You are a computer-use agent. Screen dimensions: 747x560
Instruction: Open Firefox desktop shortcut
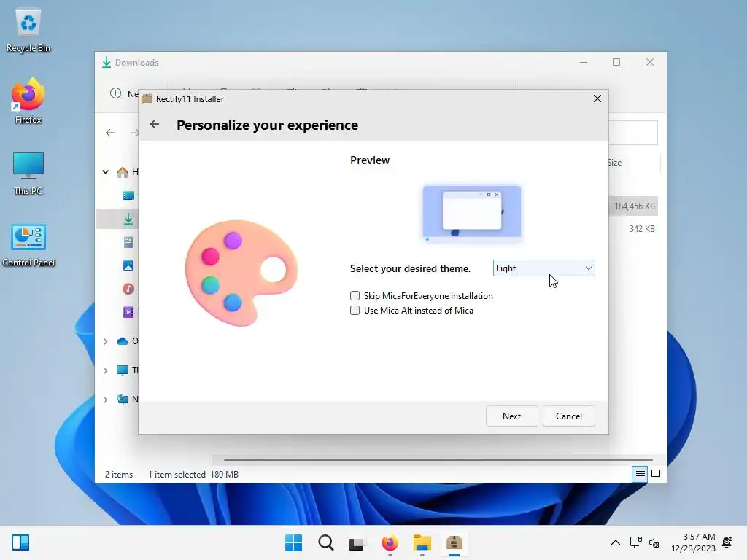28,101
